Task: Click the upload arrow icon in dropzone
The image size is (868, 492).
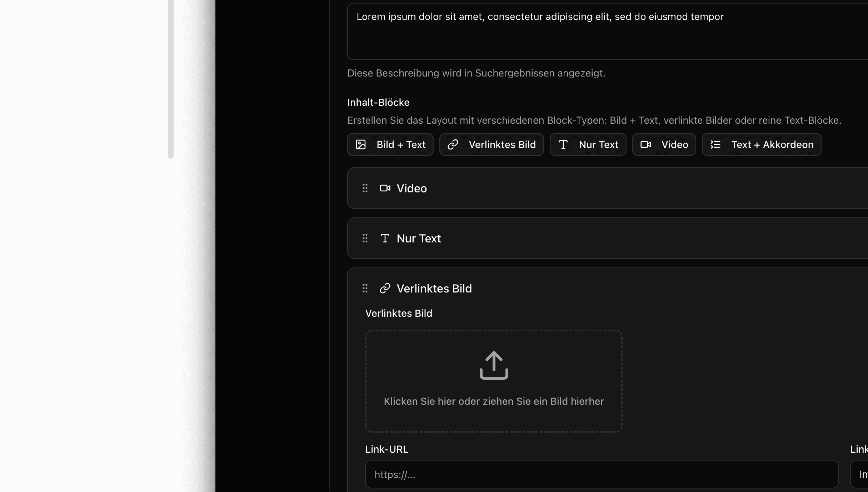Action: (494, 365)
